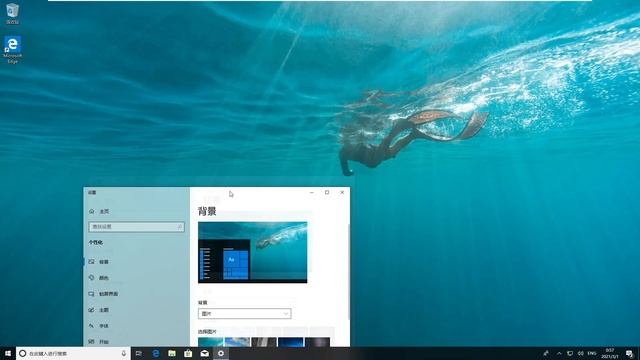Screen dimensions: 640x360
Task: Go to Settings Home (主页)
Action: tap(99, 211)
